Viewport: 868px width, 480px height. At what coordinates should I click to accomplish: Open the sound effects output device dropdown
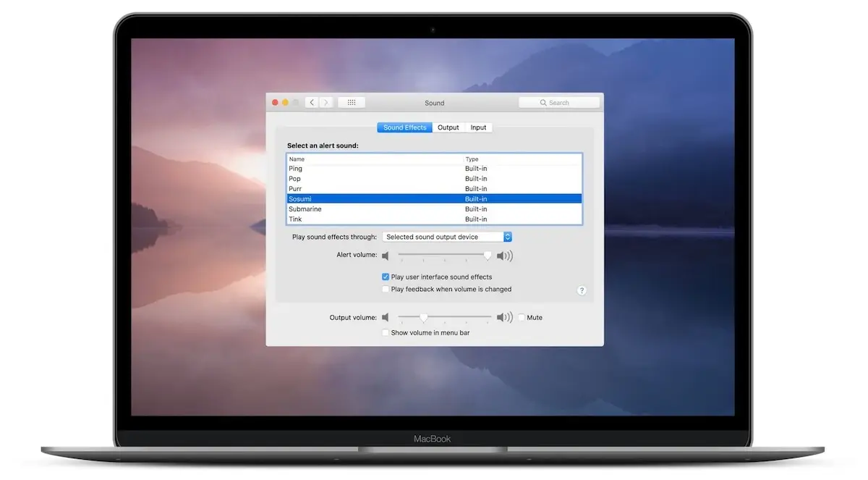[446, 236]
